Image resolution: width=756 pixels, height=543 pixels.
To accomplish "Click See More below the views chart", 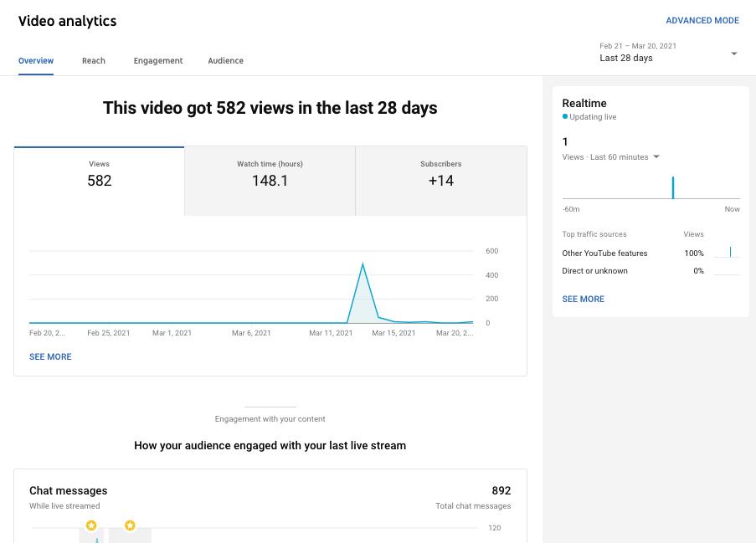I will click(50, 356).
